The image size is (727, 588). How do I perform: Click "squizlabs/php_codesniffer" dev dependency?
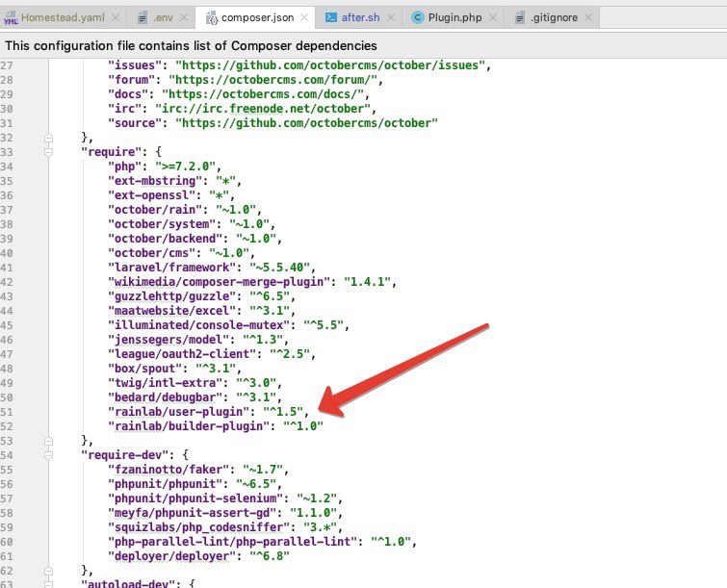[x=199, y=527]
